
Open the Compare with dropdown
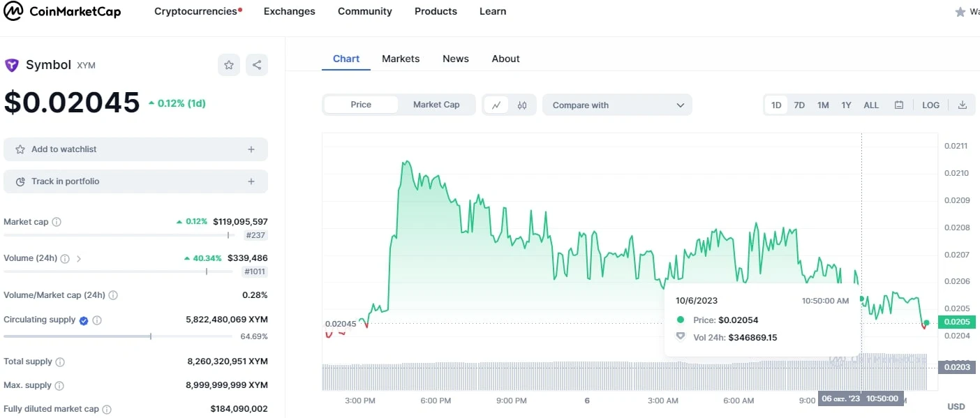click(x=617, y=105)
